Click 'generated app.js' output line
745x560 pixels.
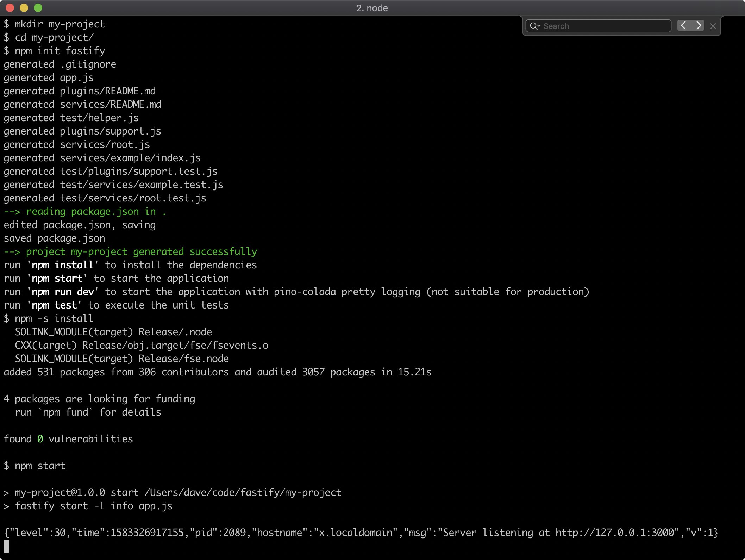coord(49,78)
